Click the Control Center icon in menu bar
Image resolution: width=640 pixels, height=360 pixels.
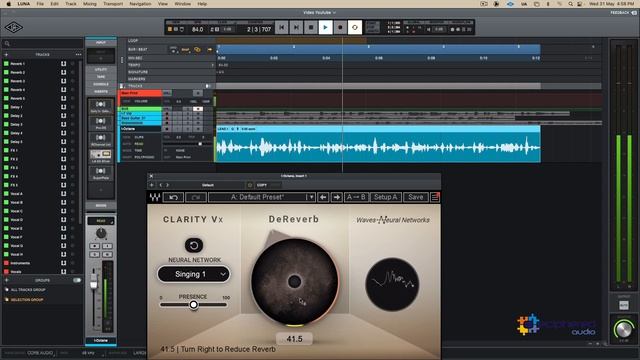click(580, 4)
